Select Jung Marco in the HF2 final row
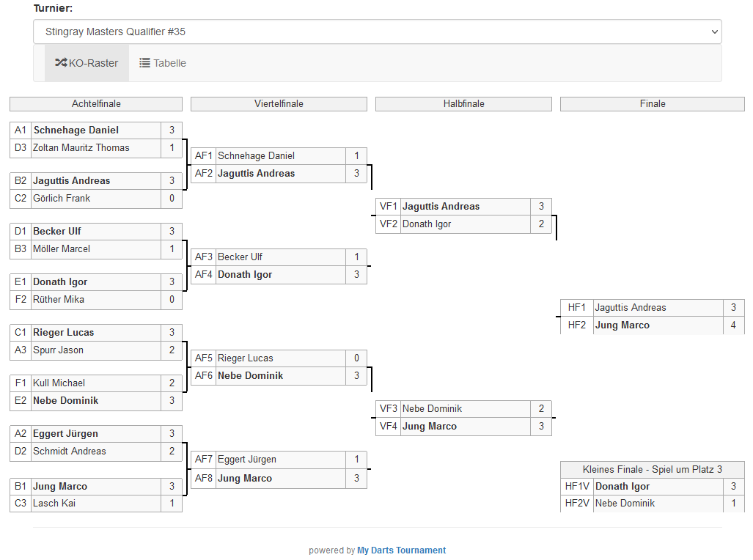The image size is (753, 560). point(622,325)
